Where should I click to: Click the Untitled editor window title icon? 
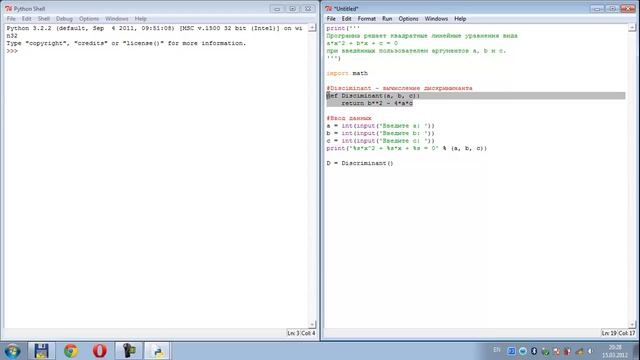click(329, 9)
